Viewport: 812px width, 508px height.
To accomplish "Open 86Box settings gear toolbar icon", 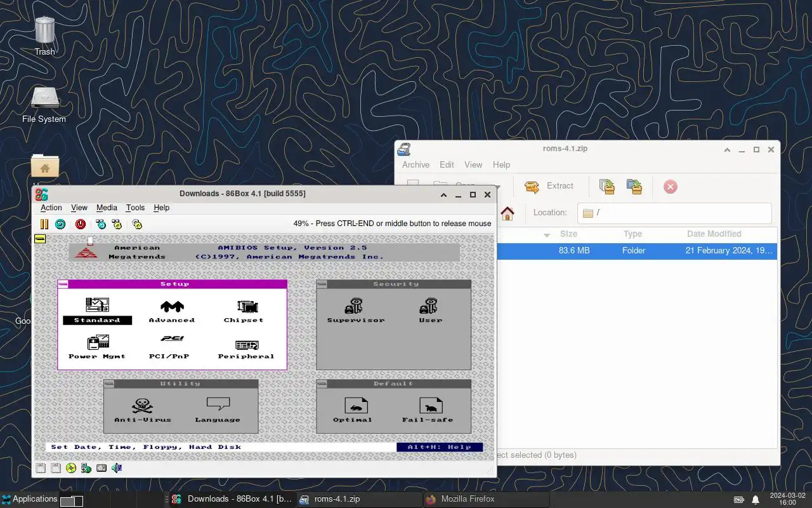I will coord(137,224).
